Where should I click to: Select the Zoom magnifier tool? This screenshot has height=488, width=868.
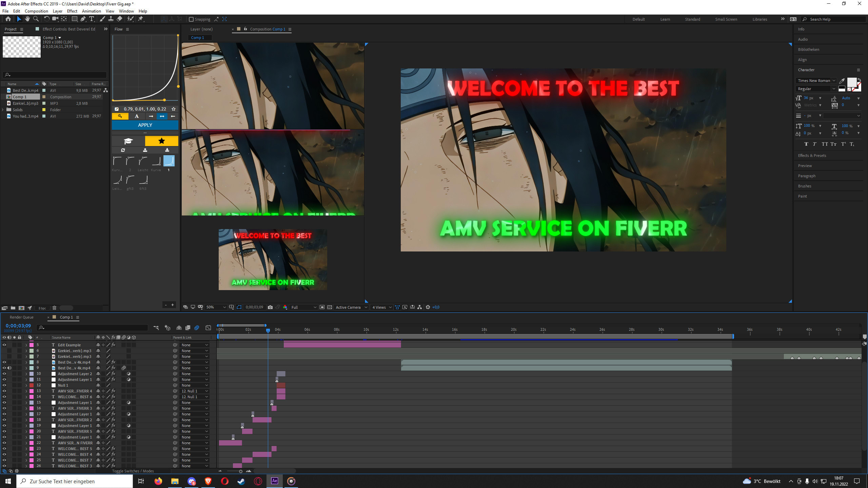click(x=36, y=19)
